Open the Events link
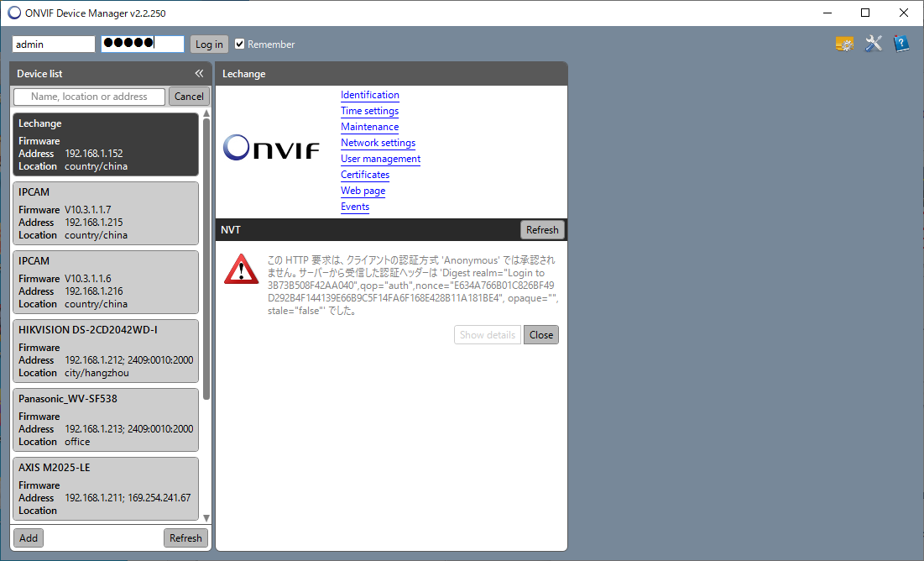The image size is (924, 561). 355,207
